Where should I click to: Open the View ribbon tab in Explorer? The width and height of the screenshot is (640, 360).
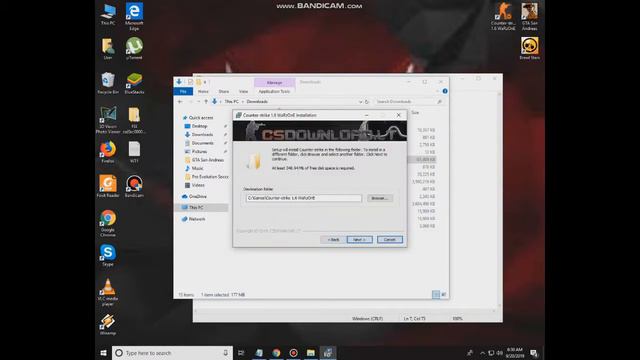point(244,91)
